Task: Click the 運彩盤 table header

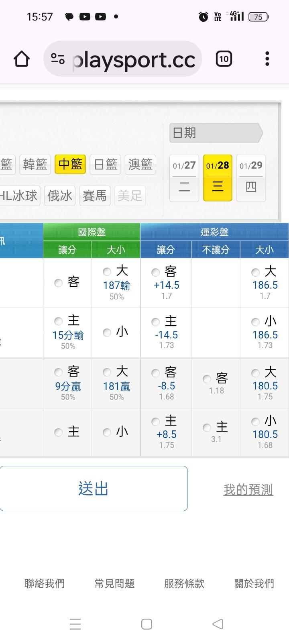Action: [x=214, y=232]
